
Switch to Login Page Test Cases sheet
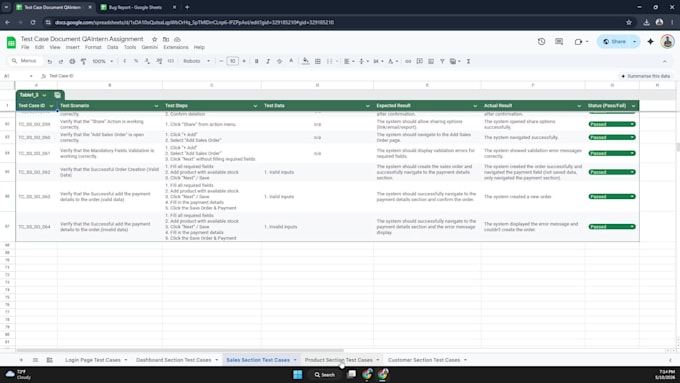tap(93, 360)
